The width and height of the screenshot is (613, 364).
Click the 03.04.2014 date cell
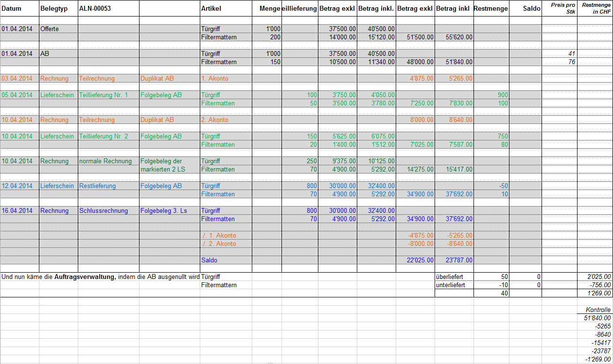(19, 78)
